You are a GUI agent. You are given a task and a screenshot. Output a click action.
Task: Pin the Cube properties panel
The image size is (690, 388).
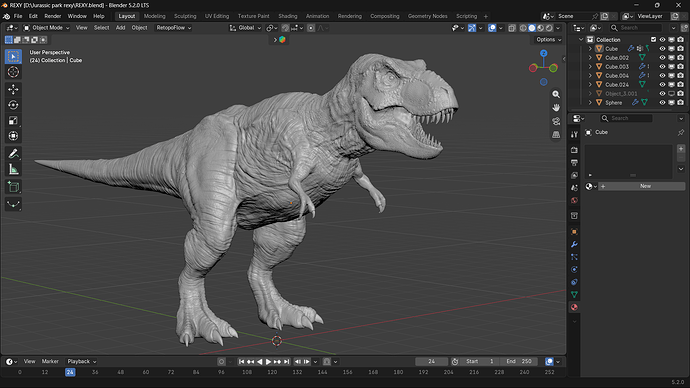[681, 132]
